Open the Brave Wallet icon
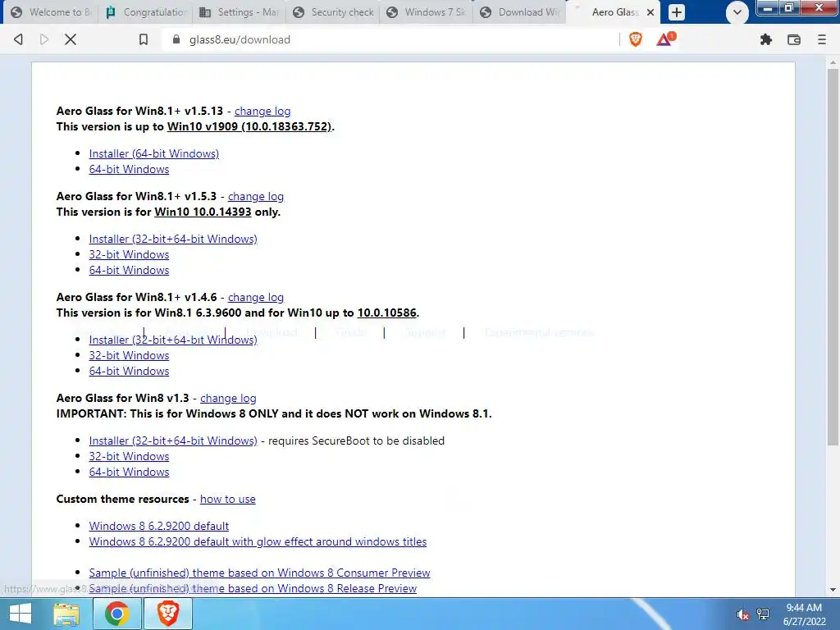This screenshot has height=630, width=840. (x=794, y=39)
